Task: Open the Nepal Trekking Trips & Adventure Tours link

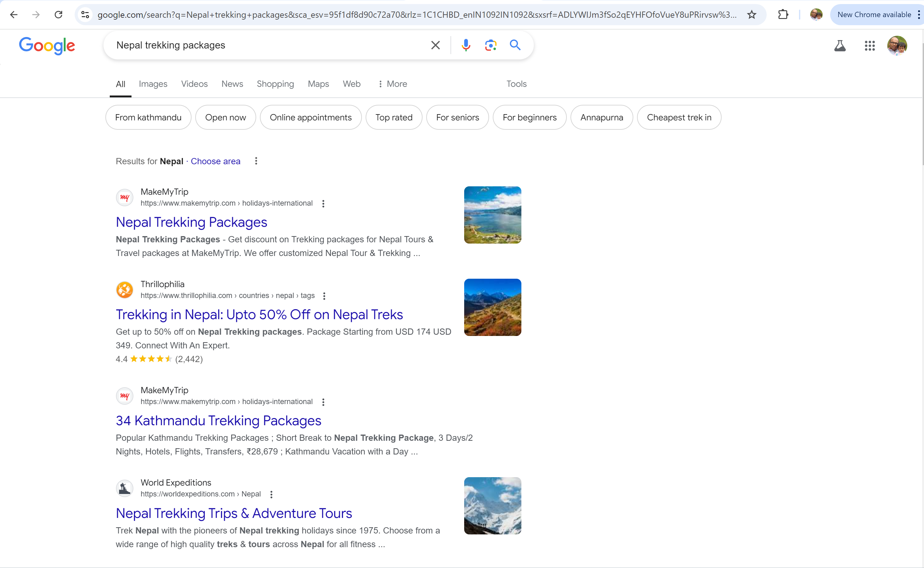Action: pos(233,513)
